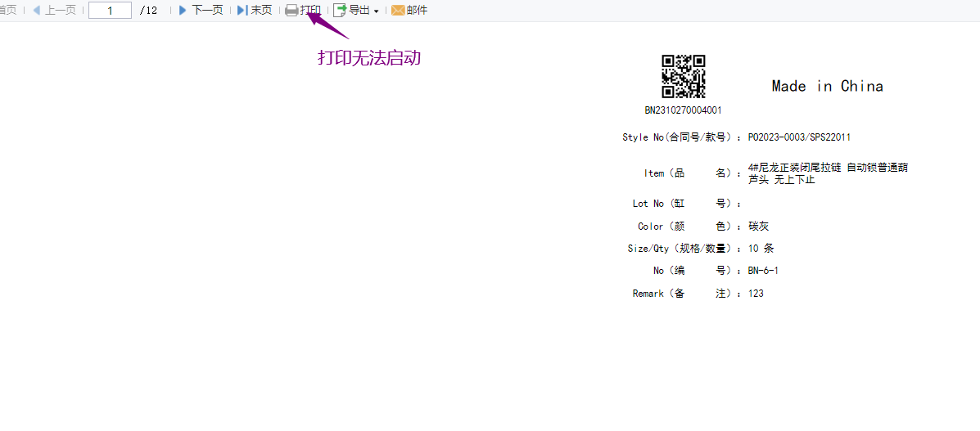
Task: Click the printer icon in the toolbar
Action: 291,11
